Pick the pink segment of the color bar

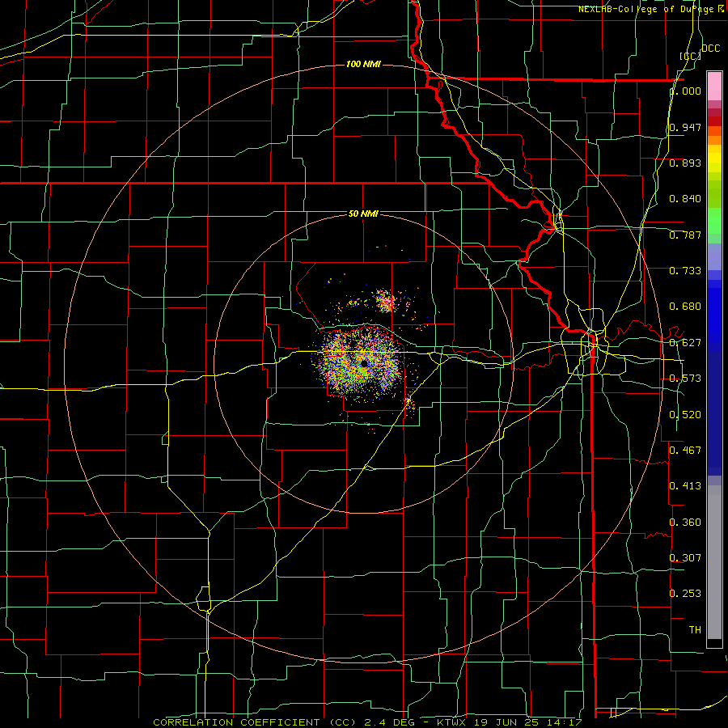click(x=714, y=87)
